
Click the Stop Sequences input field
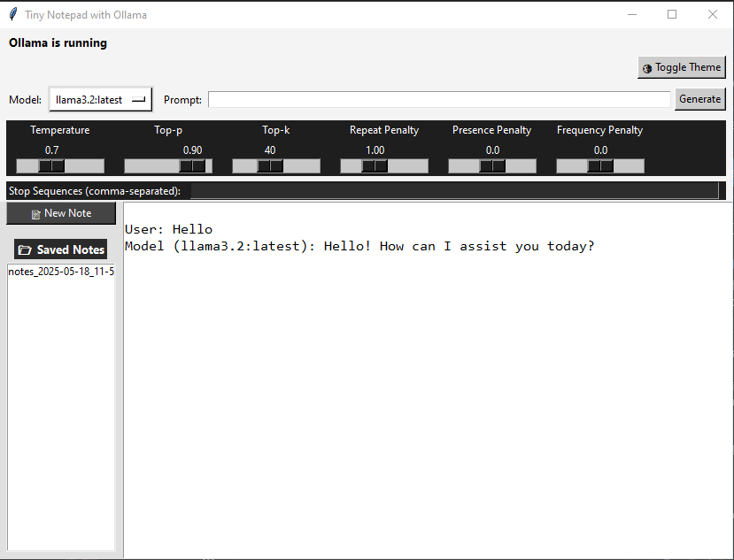point(454,191)
